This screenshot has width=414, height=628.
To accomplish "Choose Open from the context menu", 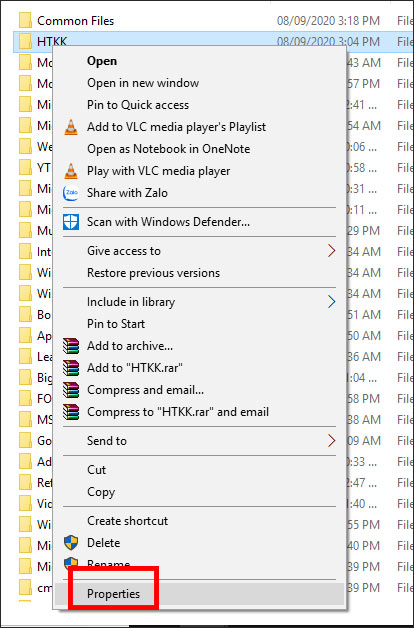I will click(x=102, y=61).
